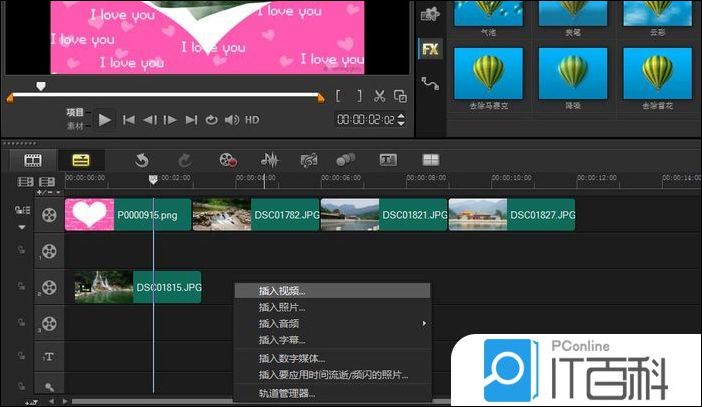The width and height of the screenshot is (702, 407).
Task: Select 轨道管理器 menu entry
Action: click(x=287, y=393)
